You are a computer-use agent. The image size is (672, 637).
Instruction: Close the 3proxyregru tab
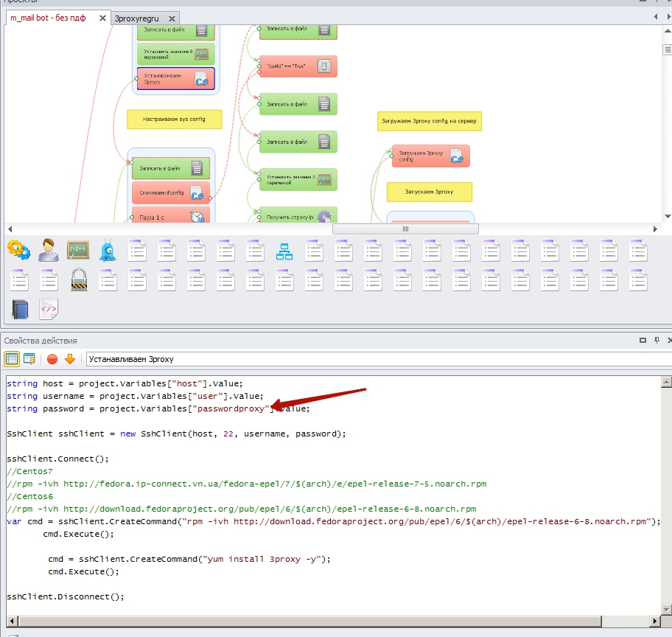coord(172,19)
